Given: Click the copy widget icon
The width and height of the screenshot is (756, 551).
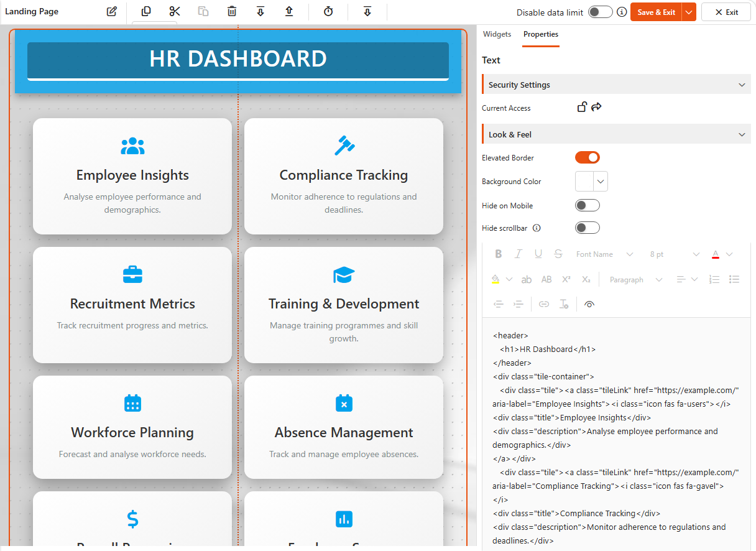Looking at the screenshot, I should pos(146,11).
